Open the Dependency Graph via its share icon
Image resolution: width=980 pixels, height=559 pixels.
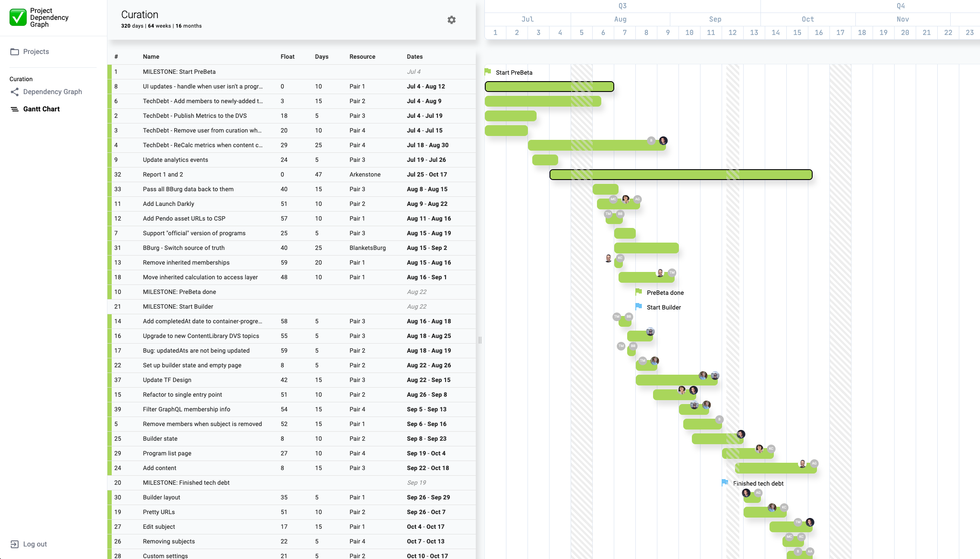(14, 92)
